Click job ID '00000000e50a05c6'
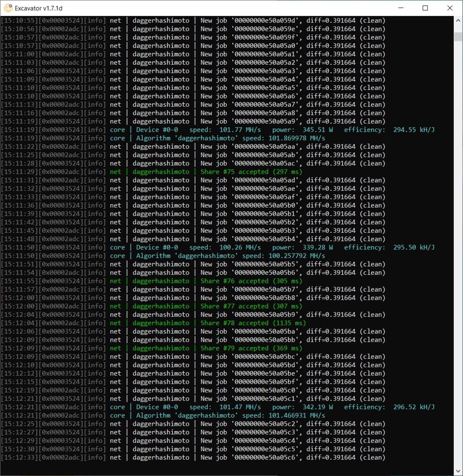463x476 pixels. [265, 457]
